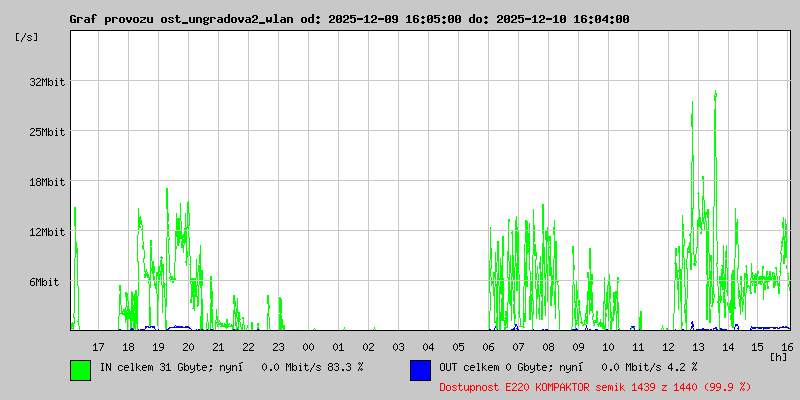The width and height of the screenshot is (800, 400).
Task: Select the 32Mbit y-axis label
Action: click(47, 82)
